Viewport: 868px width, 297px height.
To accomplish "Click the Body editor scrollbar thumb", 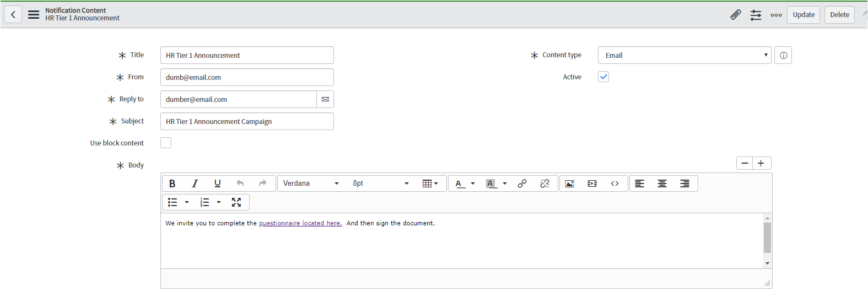I will pyautogui.click(x=767, y=237).
